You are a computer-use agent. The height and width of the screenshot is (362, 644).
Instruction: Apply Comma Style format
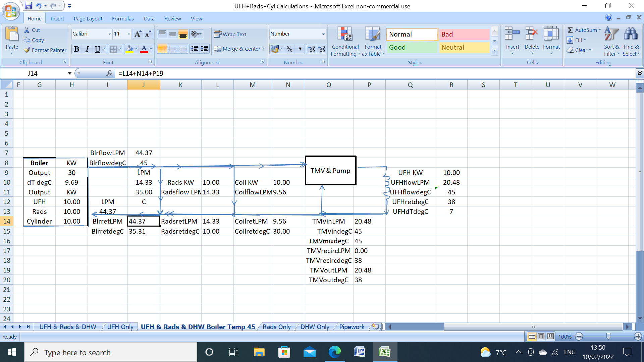click(x=300, y=49)
